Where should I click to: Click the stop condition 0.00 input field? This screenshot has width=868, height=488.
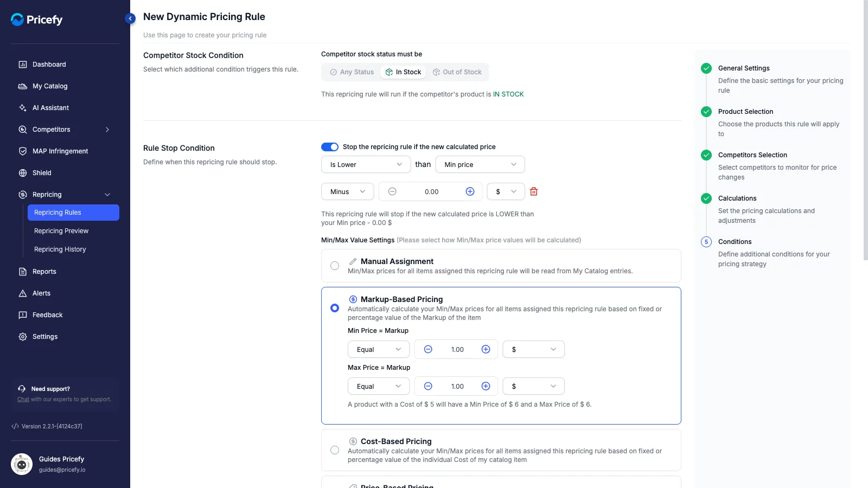point(431,191)
